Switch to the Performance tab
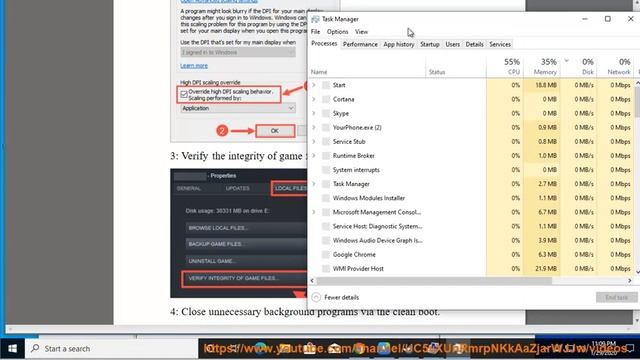Image resolution: width=640 pixels, height=360 pixels. click(360, 44)
